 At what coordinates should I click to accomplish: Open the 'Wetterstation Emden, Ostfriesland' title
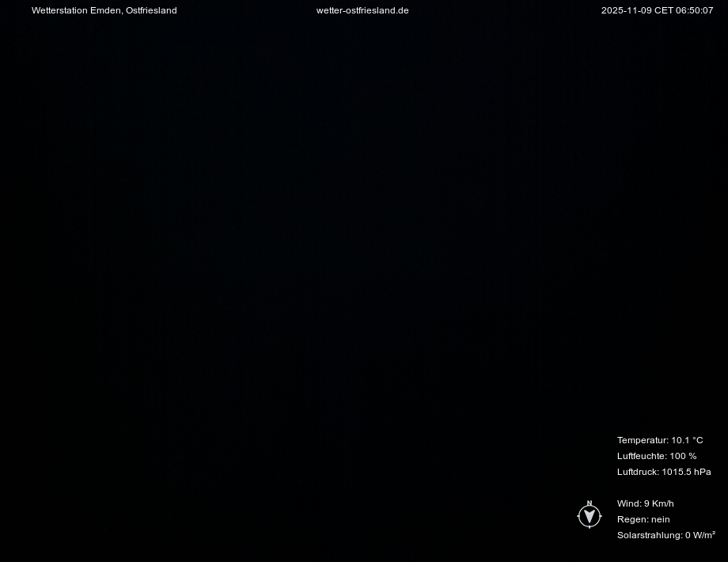(104, 10)
